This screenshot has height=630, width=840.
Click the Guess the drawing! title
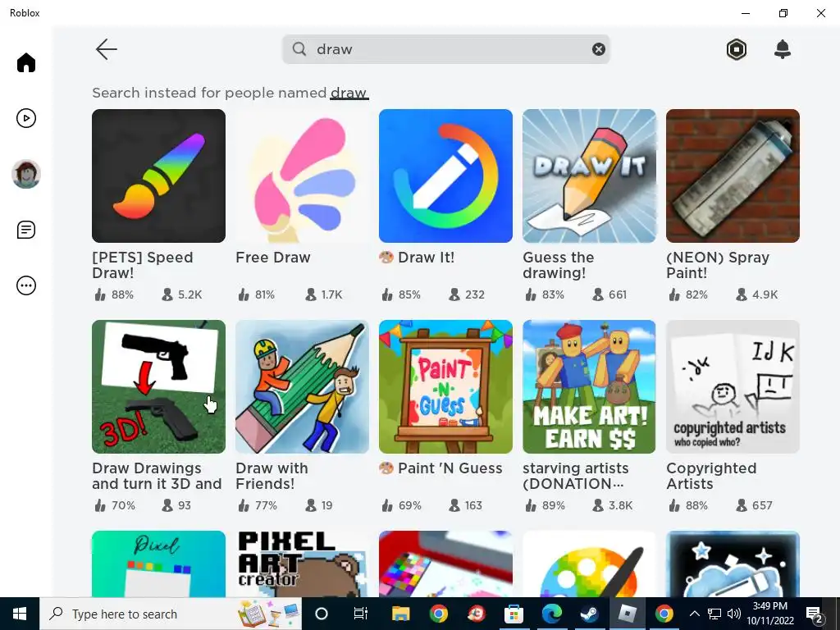click(558, 265)
